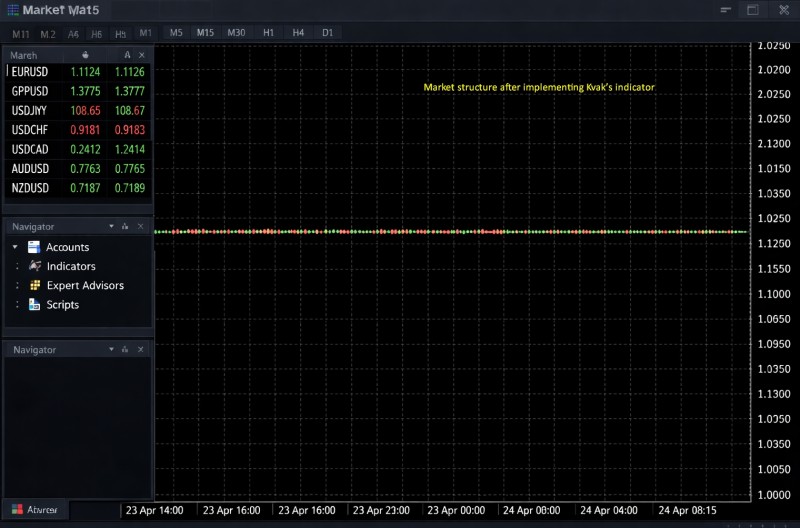Click the March column header label
This screenshot has width=800, height=528.
23,55
